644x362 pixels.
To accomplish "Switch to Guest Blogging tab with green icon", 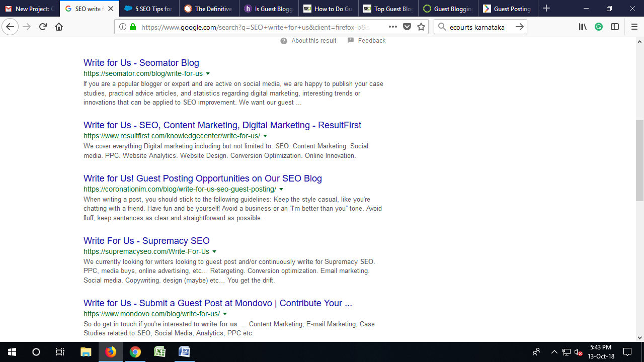I will click(x=448, y=9).
